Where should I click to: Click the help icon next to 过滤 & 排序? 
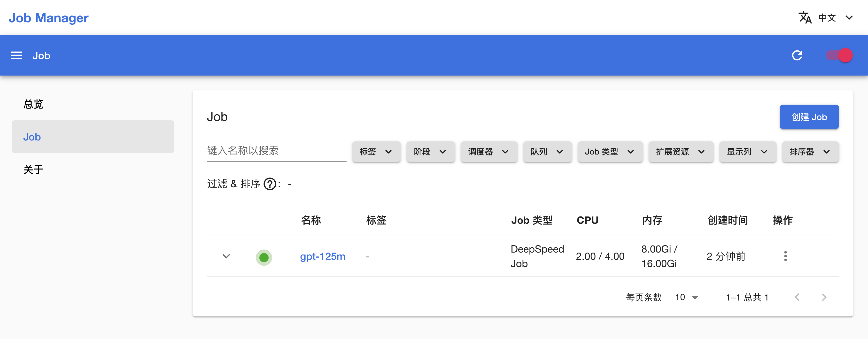tap(270, 184)
